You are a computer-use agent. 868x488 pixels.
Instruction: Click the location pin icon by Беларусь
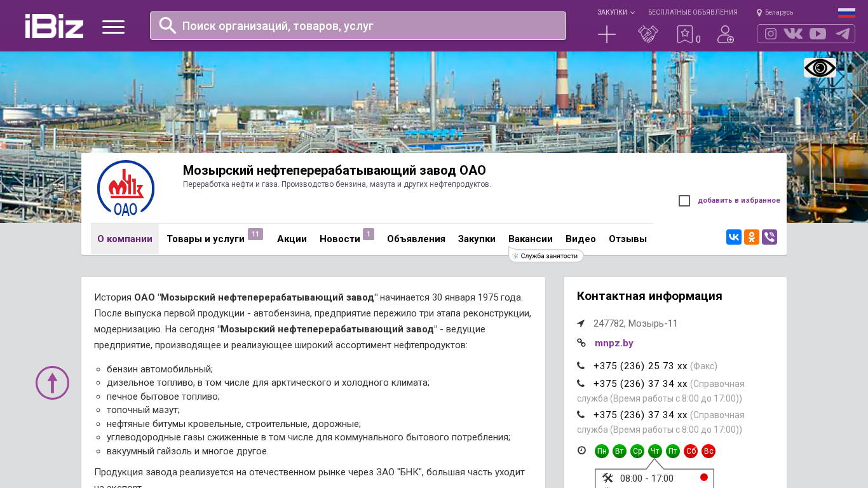coord(759,13)
